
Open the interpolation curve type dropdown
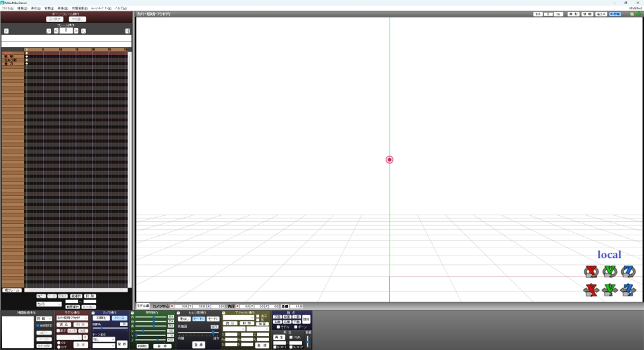coord(44,318)
